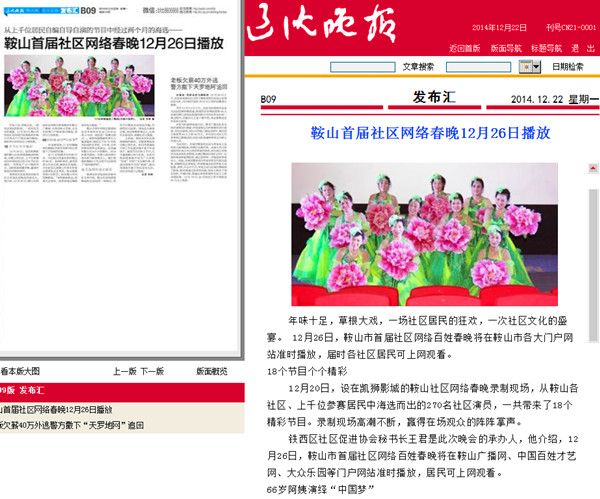Go to next page 下一版

pos(151,371)
